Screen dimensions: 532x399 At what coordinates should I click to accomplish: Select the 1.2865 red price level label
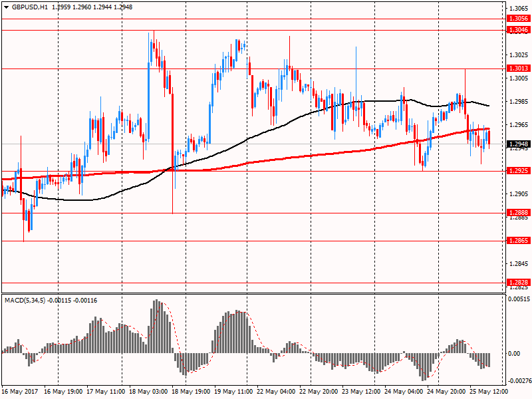click(519, 241)
